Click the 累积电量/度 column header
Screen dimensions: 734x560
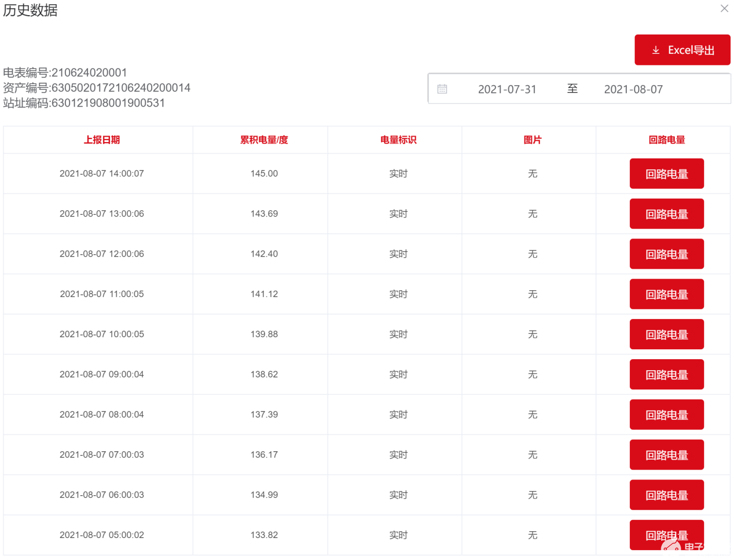(x=264, y=140)
